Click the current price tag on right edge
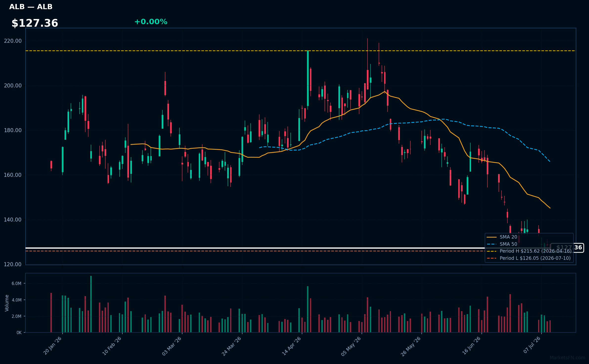The width and height of the screenshot is (589, 364). [x=567, y=248]
